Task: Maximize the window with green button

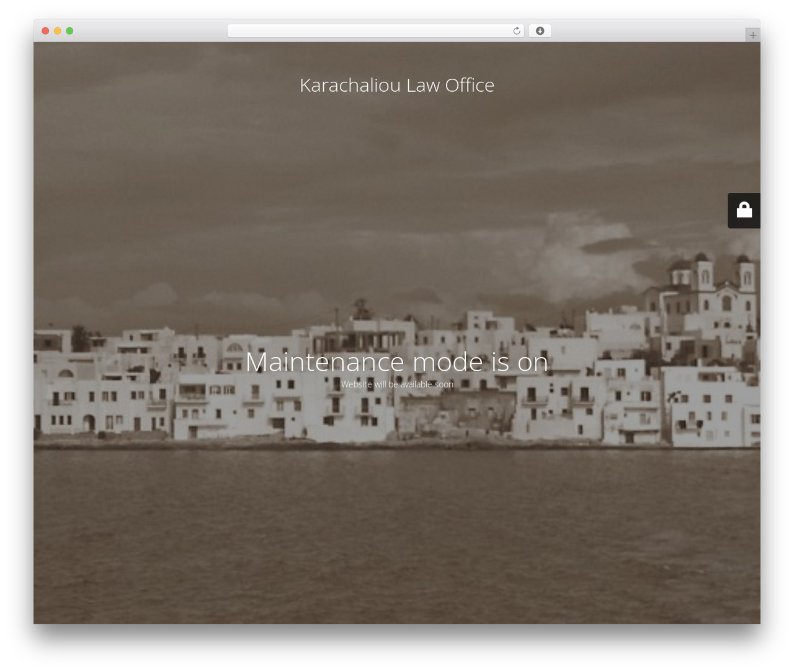Action: [x=69, y=31]
